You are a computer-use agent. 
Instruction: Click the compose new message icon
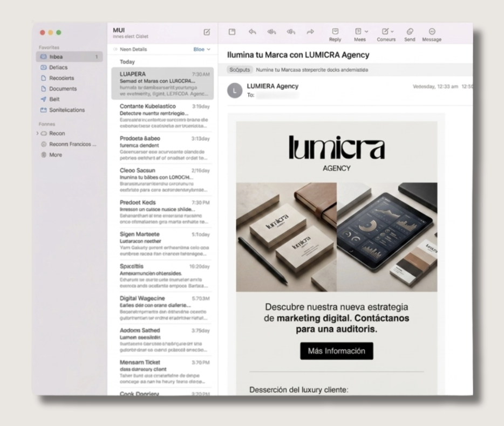point(207,32)
